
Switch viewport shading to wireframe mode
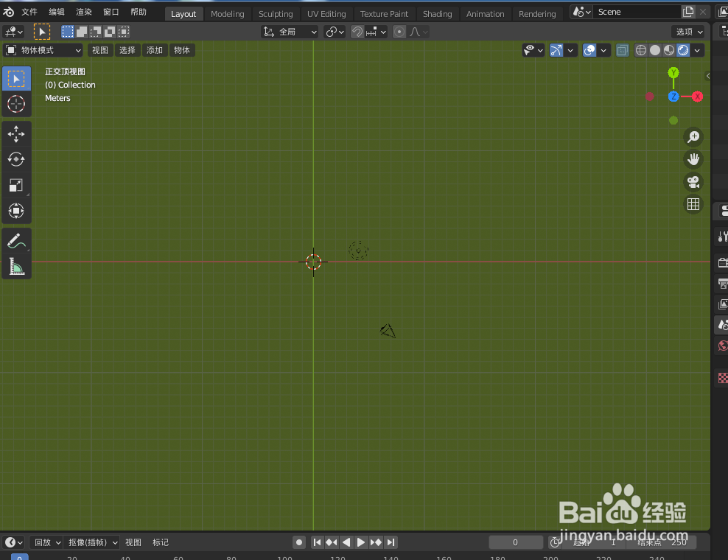(x=640, y=49)
